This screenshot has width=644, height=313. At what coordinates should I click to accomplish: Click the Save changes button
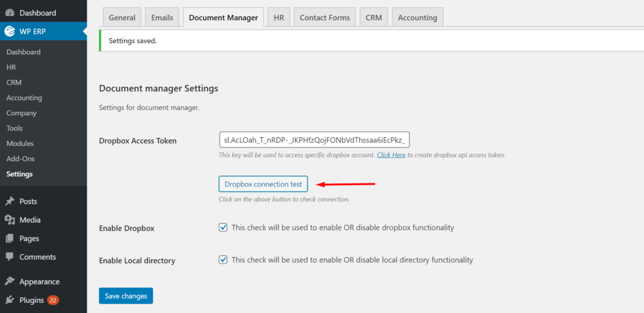[x=126, y=296]
